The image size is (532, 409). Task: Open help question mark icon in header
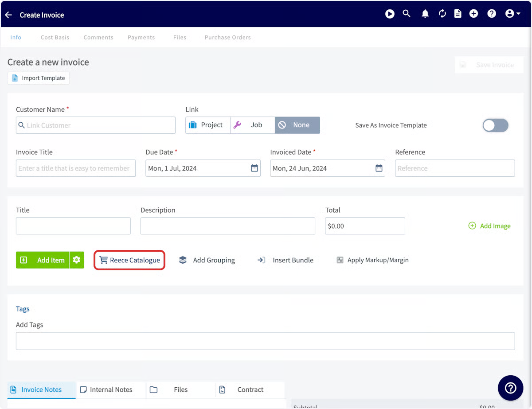coord(492,14)
